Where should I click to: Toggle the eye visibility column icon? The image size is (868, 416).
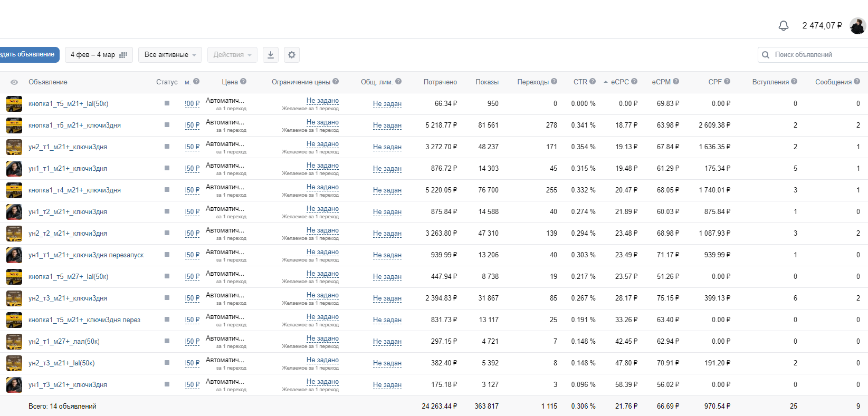(14, 82)
